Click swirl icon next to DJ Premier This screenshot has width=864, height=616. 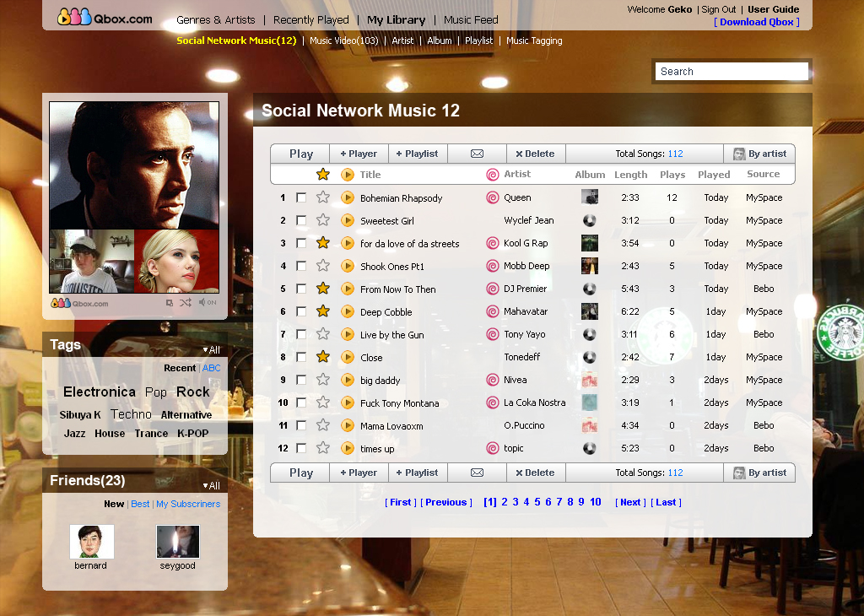click(x=493, y=289)
